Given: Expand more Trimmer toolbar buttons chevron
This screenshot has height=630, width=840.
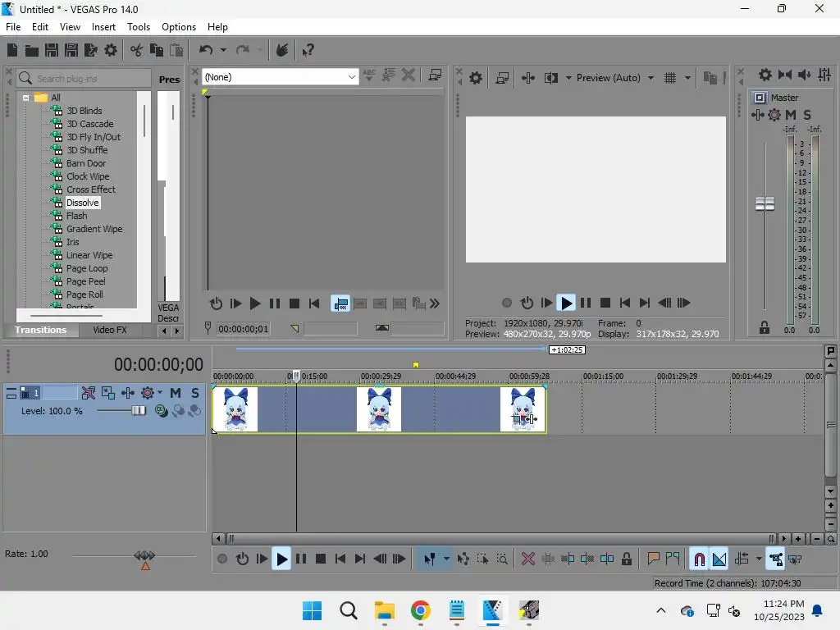Looking at the screenshot, I should point(435,304).
